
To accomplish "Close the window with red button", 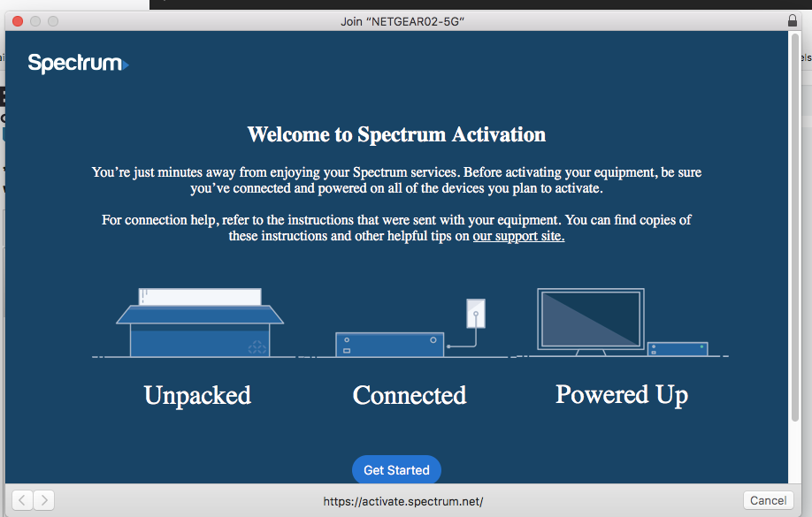I will [x=18, y=21].
